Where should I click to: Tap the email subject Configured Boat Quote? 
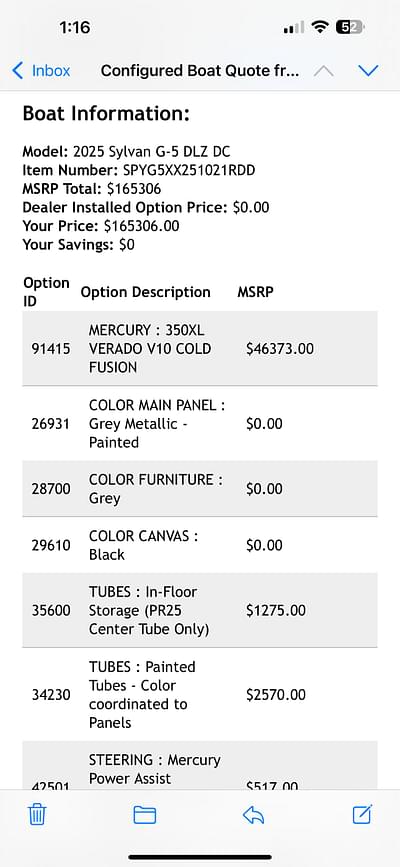coord(200,71)
